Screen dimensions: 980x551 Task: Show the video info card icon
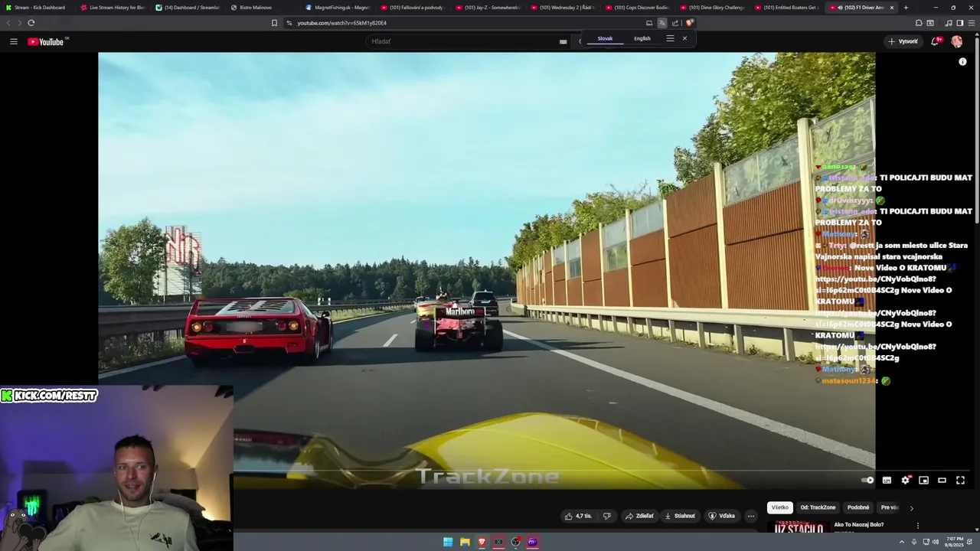click(962, 62)
